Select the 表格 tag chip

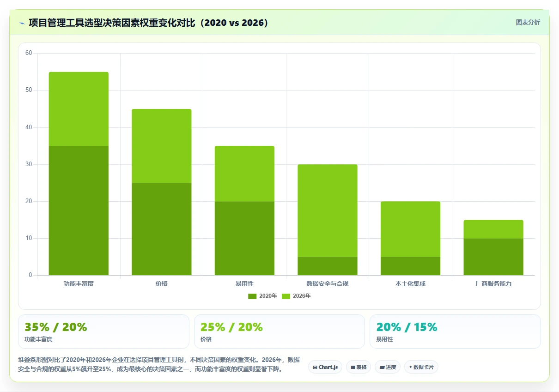tap(358, 367)
